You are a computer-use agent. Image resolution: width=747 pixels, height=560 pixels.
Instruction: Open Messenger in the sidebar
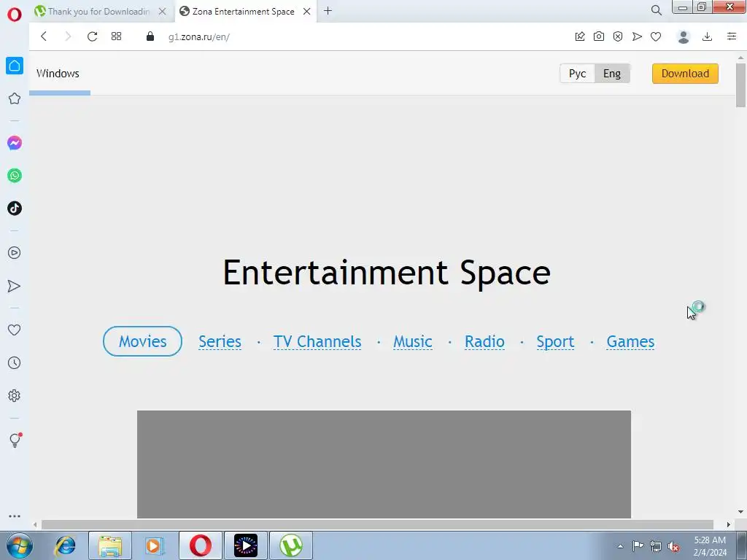coord(15,143)
